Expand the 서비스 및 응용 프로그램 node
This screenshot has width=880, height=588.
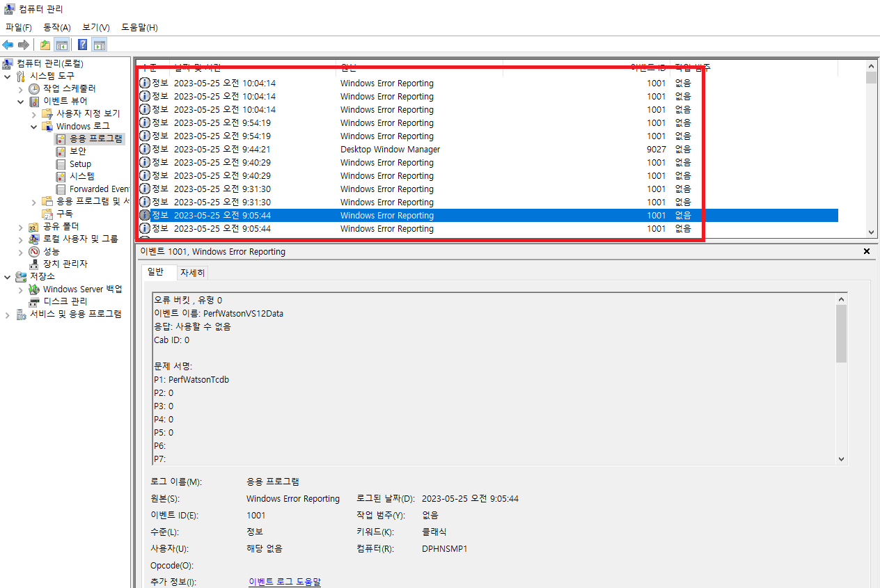[x=8, y=314]
